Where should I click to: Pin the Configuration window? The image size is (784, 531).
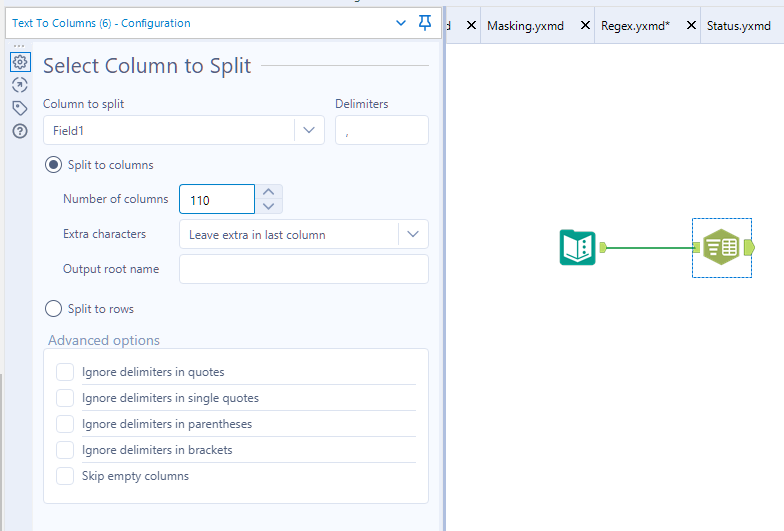tap(425, 23)
